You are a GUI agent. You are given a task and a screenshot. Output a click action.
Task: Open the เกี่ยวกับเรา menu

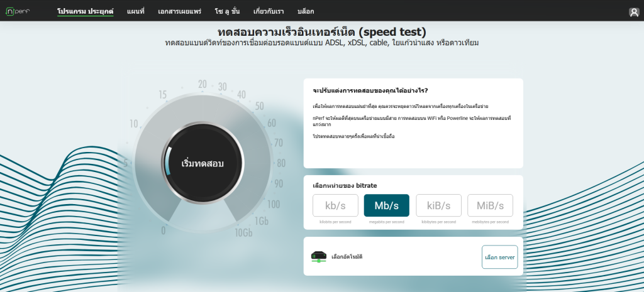(270, 11)
